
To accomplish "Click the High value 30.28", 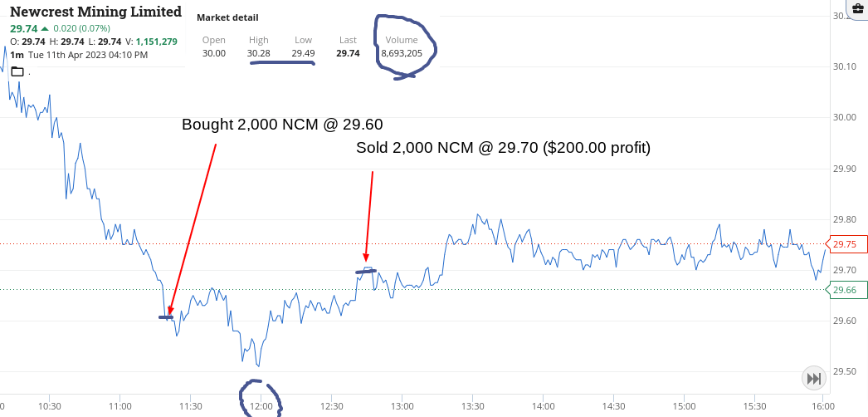I will tap(259, 53).
